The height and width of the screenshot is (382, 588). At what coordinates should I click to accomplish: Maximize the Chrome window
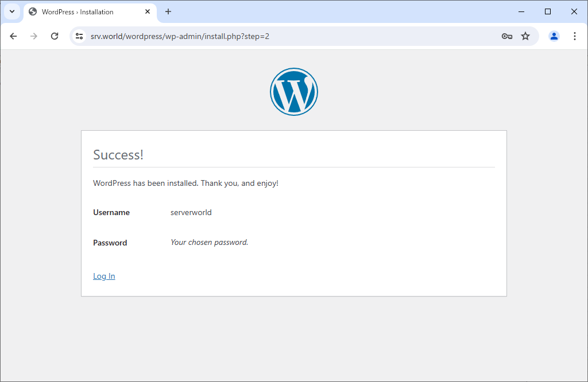click(x=547, y=11)
